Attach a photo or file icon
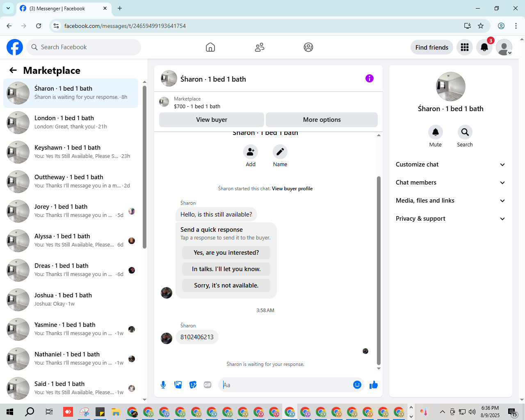This screenshot has height=420, width=525. [178, 385]
